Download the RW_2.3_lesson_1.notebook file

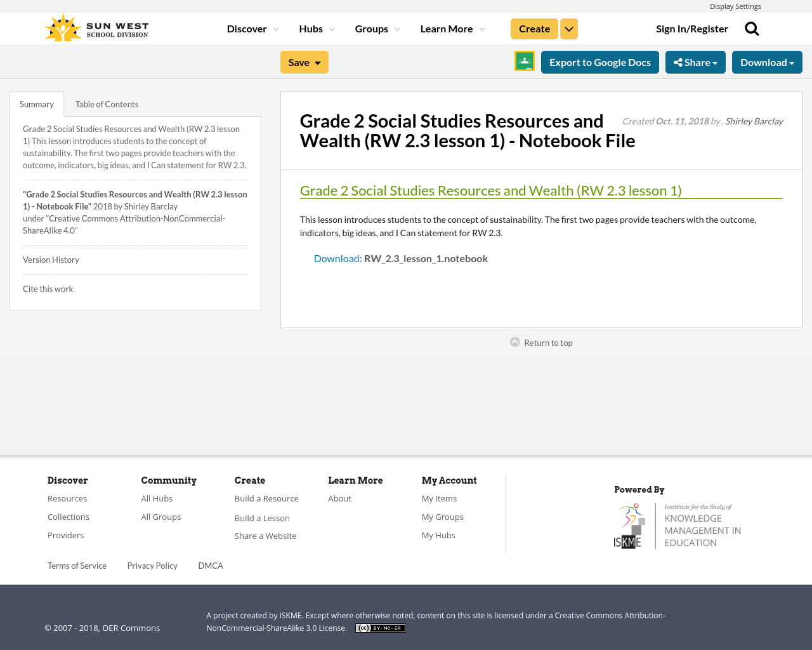point(426,257)
